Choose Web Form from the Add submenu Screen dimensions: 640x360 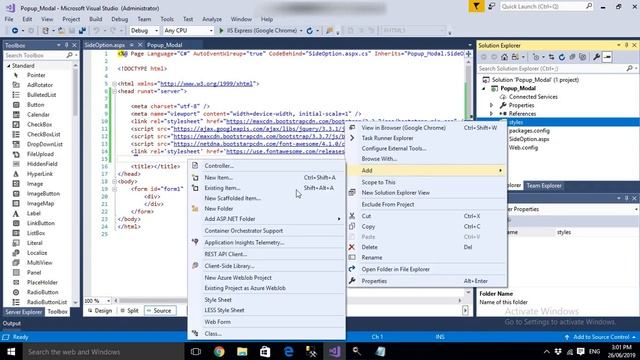pos(266,322)
